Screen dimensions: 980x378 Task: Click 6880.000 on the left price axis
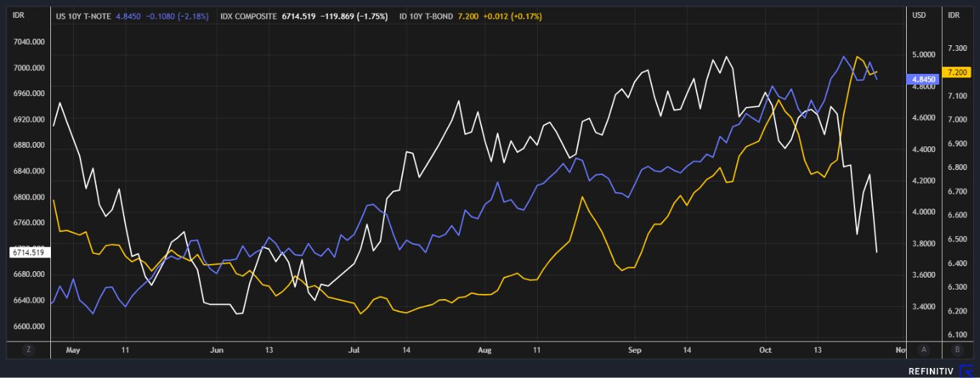pyautogui.click(x=30, y=146)
